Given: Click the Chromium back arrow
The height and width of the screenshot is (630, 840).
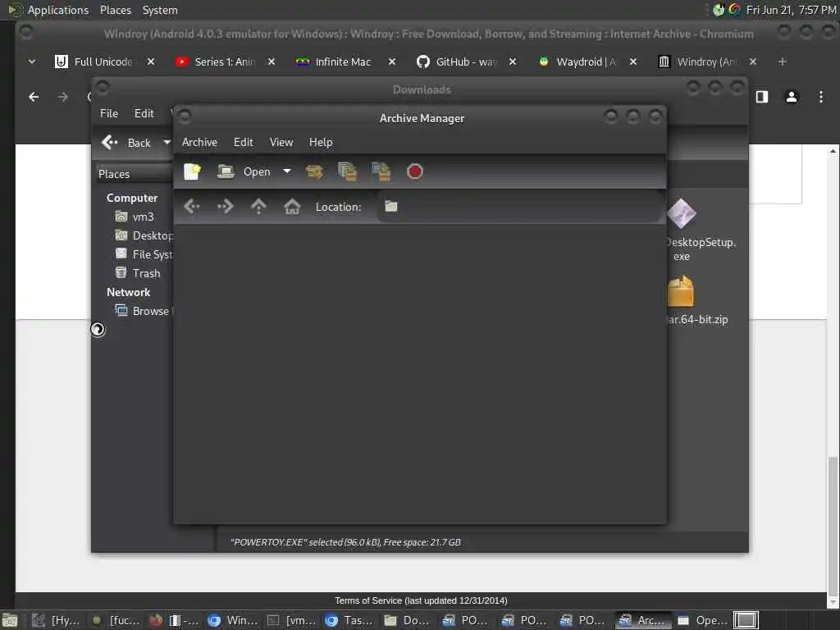Looking at the screenshot, I should (x=34, y=97).
